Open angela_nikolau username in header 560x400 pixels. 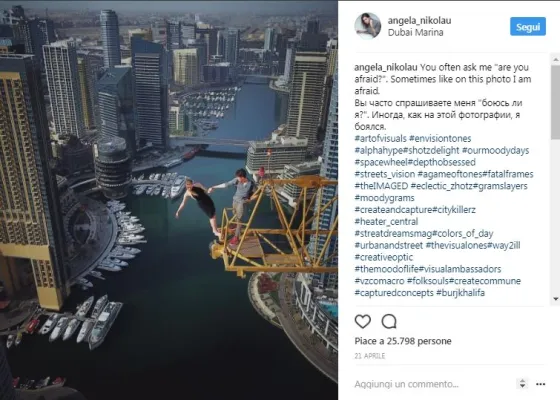click(419, 20)
